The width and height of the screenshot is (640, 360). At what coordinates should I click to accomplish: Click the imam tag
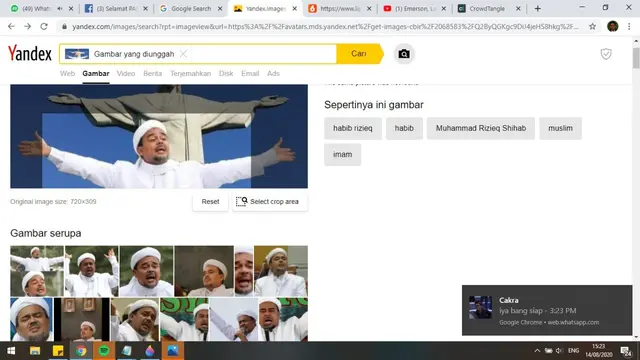tap(342, 154)
